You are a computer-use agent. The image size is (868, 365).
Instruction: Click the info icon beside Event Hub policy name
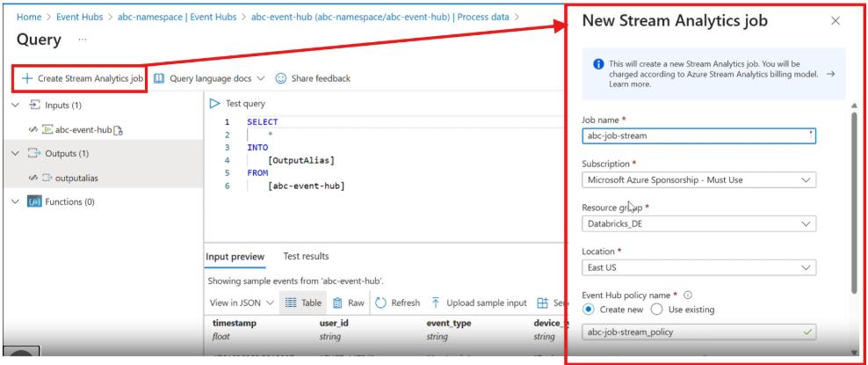(x=688, y=296)
